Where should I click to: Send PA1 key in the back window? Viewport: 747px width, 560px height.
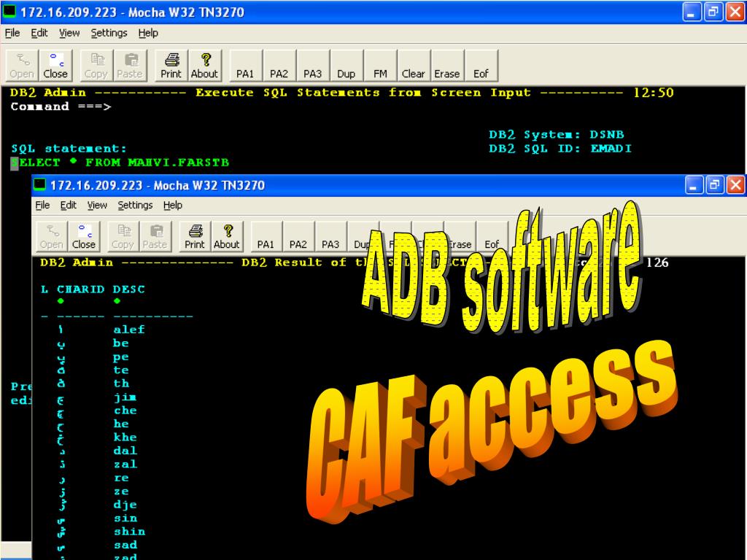click(x=245, y=65)
